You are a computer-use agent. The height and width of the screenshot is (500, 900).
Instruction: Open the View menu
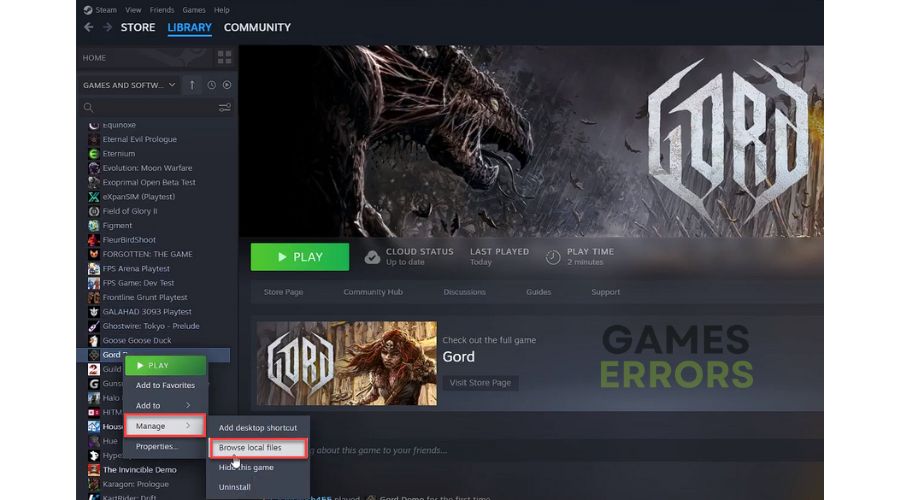[133, 10]
